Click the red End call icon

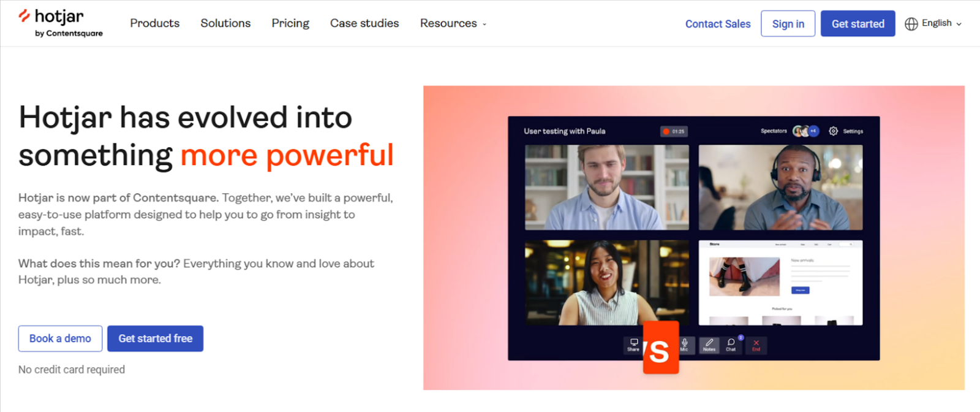click(756, 345)
